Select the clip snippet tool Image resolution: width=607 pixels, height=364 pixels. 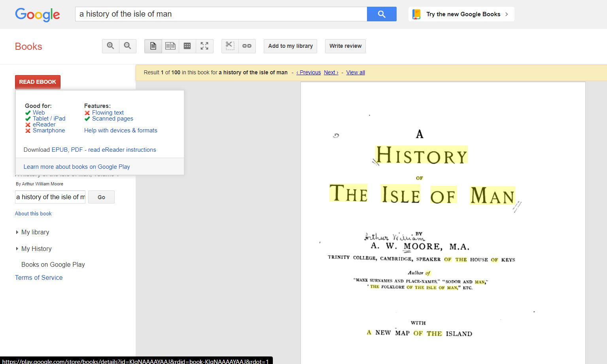pyautogui.click(x=229, y=46)
